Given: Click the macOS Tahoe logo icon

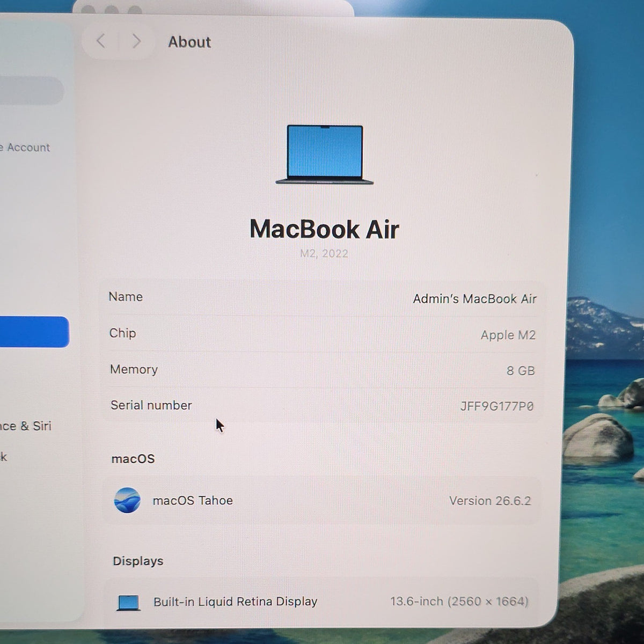Looking at the screenshot, I should coord(127,500).
